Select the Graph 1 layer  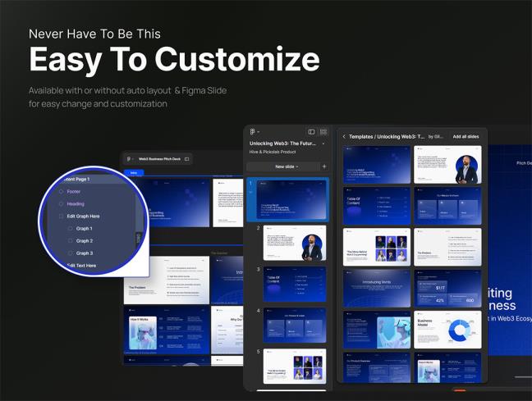84,228
